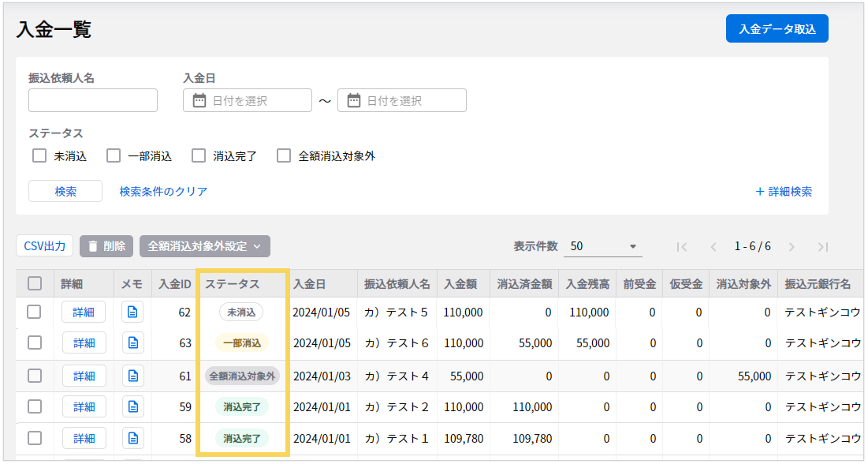
Task: Click memo icon for payment ID 61
Action: tap(132, 376)
